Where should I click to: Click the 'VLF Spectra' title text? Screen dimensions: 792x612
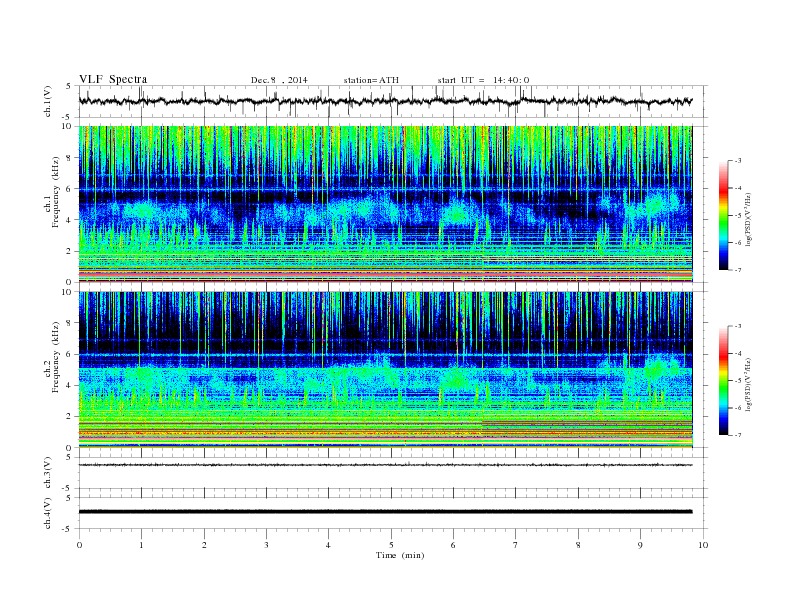point(113,79)
